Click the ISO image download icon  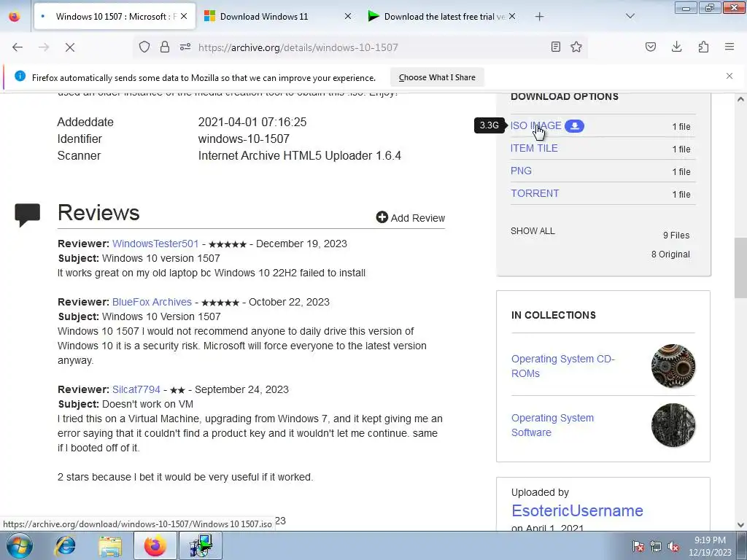coord(575,125)
